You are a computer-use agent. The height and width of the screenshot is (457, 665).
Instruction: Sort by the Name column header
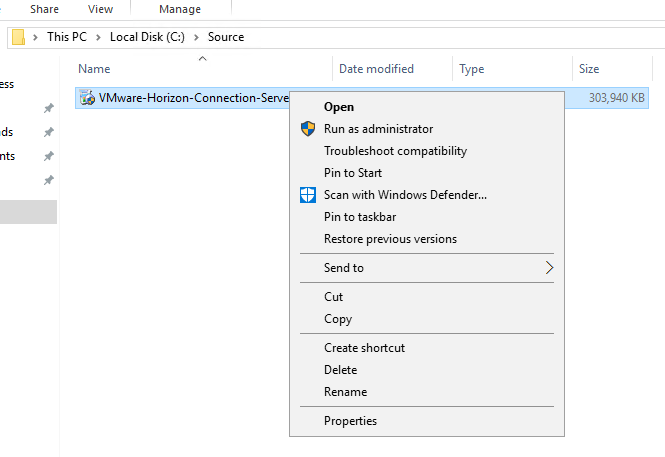pos(94,69)
